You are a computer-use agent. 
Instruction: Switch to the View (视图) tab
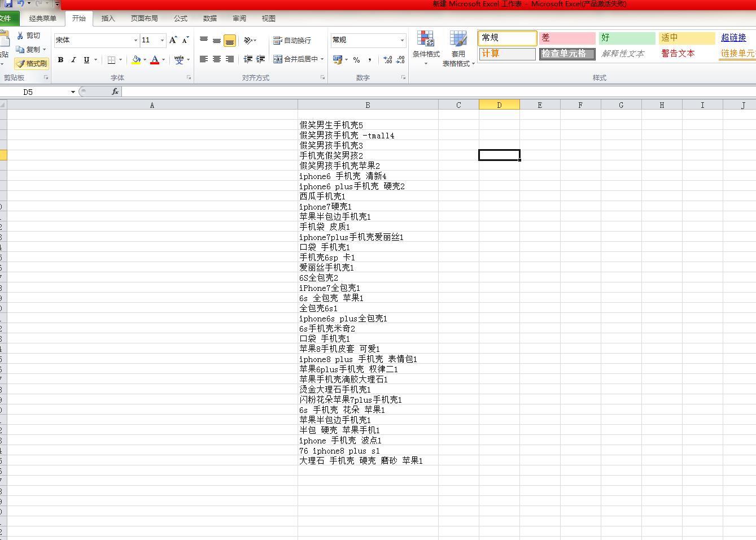(269, 19)
